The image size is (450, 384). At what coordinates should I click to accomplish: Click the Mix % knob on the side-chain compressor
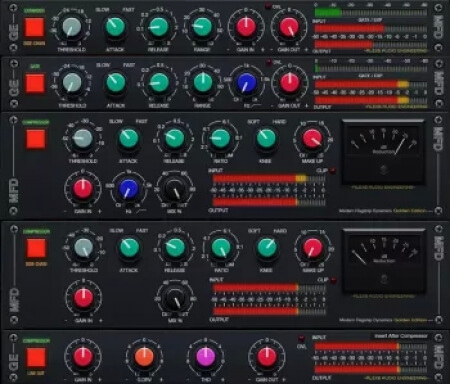click(175, 298)
